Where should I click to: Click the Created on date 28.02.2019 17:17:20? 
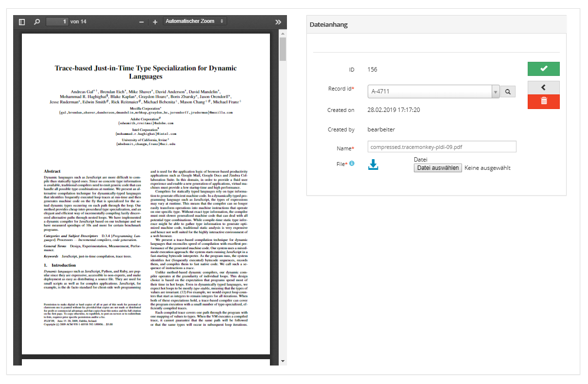click(394, 110)
